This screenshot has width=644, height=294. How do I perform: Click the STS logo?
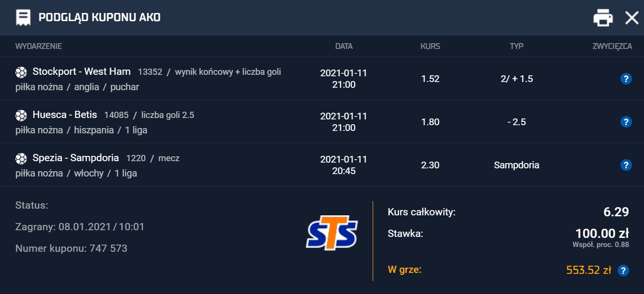[x=331, y=235]
